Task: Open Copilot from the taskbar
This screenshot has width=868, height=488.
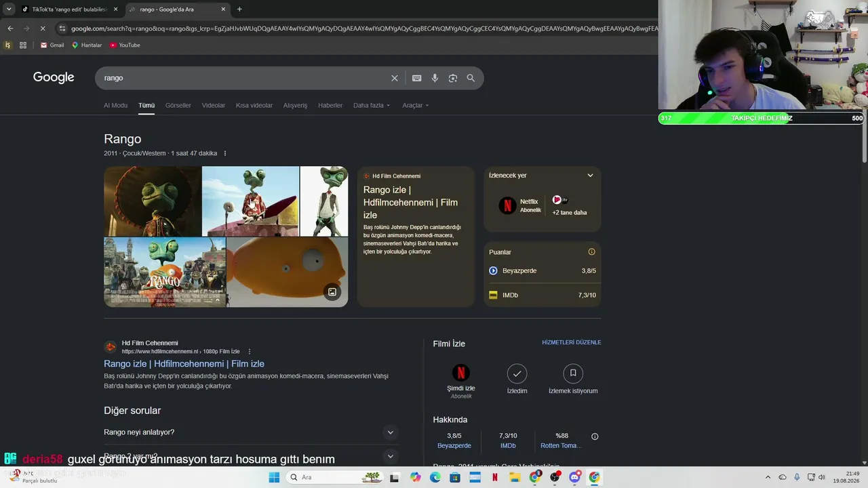Action: click(416, 477)
